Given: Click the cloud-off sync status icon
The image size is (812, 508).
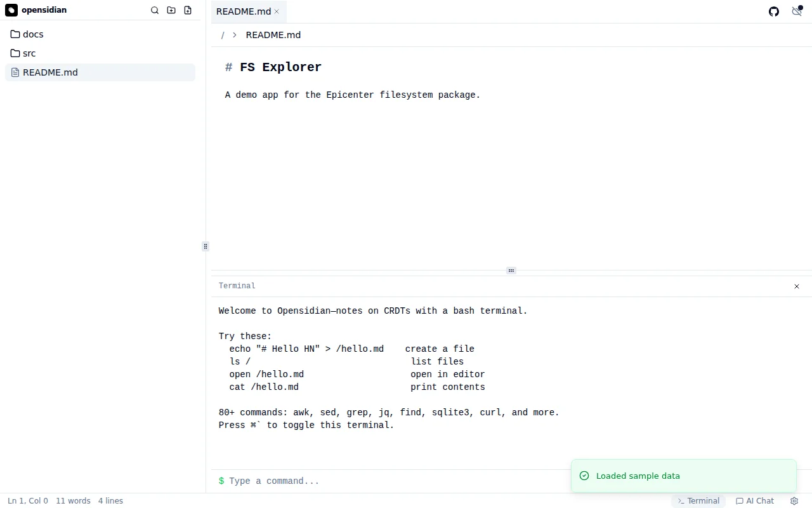Looking at the screenshot, I should coord(797,11).
